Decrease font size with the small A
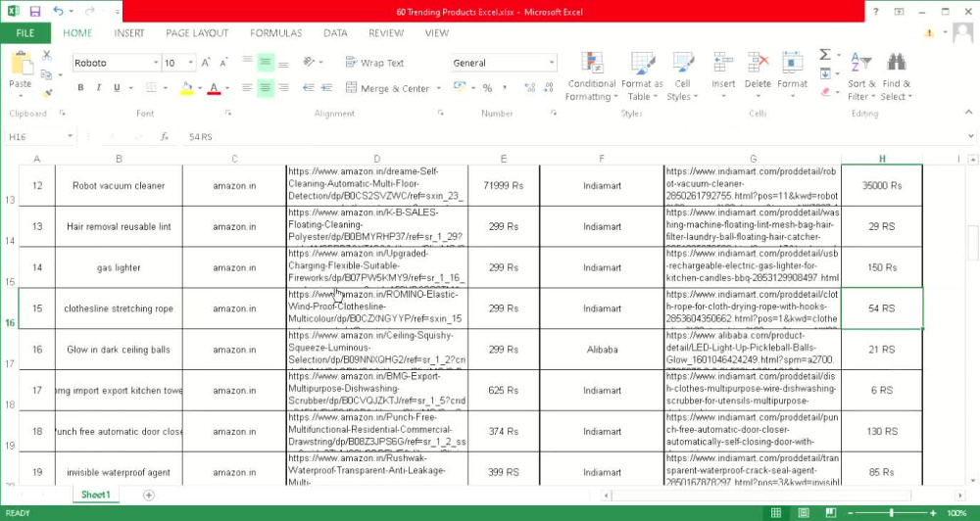980x521 pixels. (223, 63)
